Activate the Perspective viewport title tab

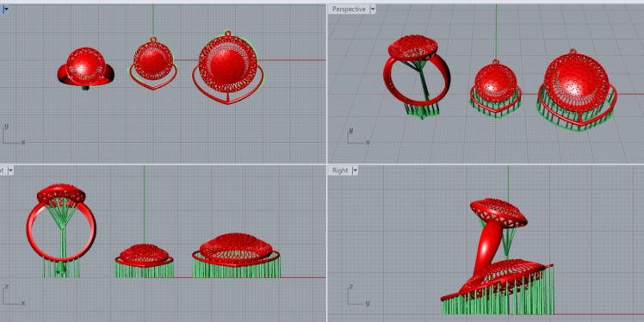(349, 9)
